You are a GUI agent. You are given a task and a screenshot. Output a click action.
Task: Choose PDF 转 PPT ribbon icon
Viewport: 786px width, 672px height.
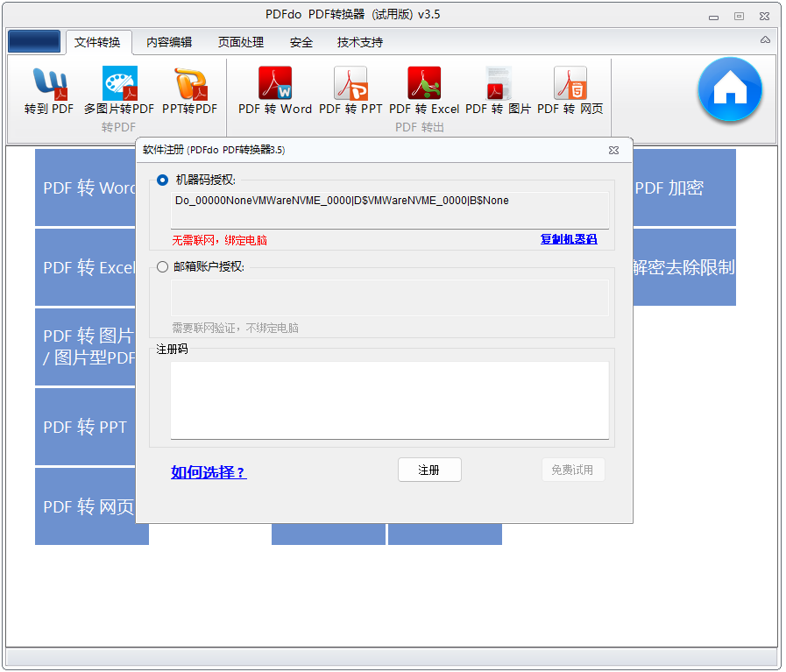(351, 91)
